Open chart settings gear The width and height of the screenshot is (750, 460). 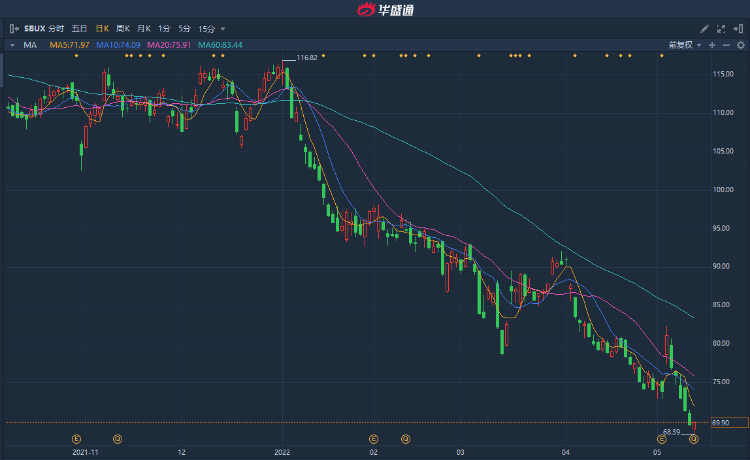[x=739, y=45]
